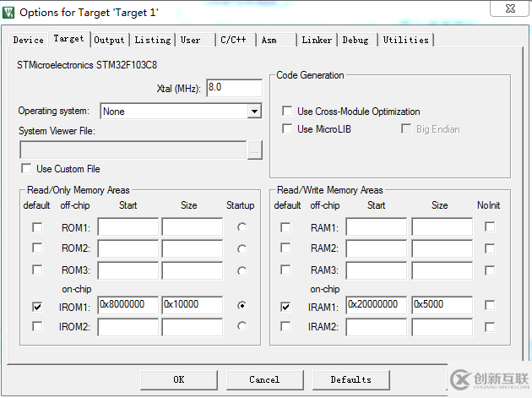Select IROM1 Startup radio button
The width and height of the screenshot is (532, 398).
[242, 306]
